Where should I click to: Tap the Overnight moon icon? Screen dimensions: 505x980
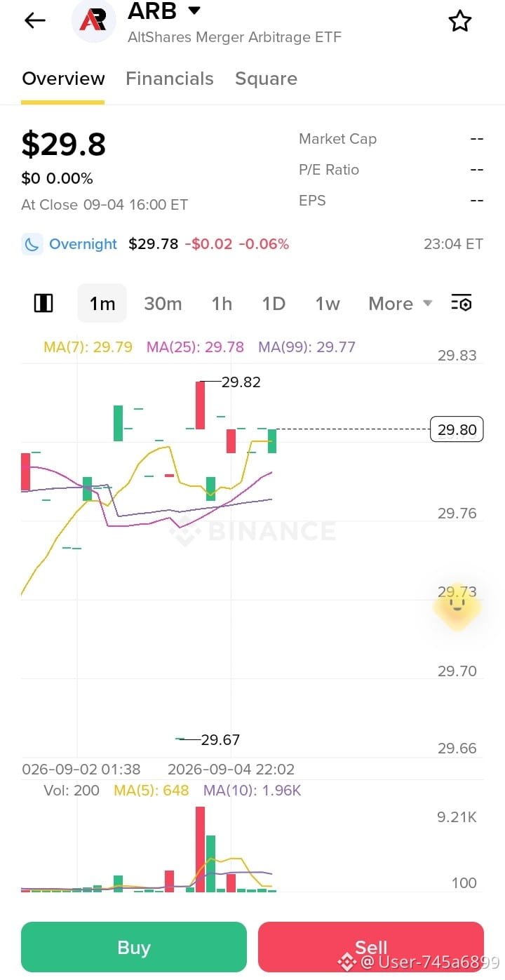[x=32, y=244]
